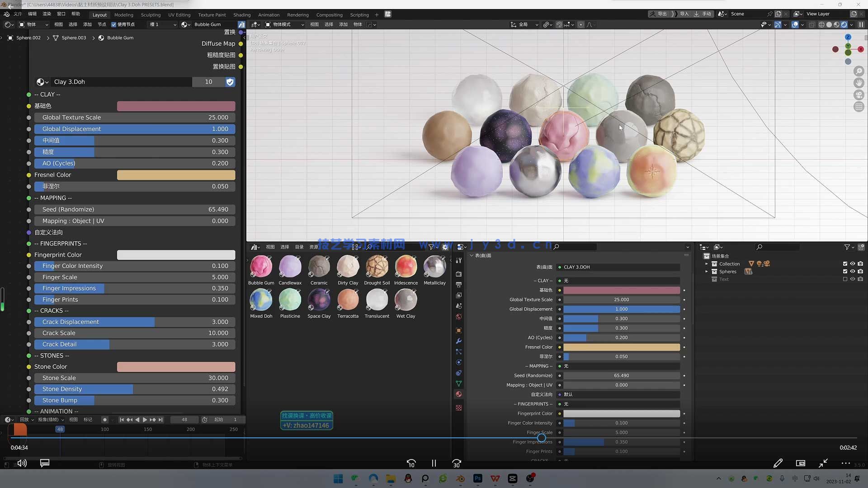Toggle the 使用节点 use nodes checkbox
868x488 pixels.
(x=114, y=25)
